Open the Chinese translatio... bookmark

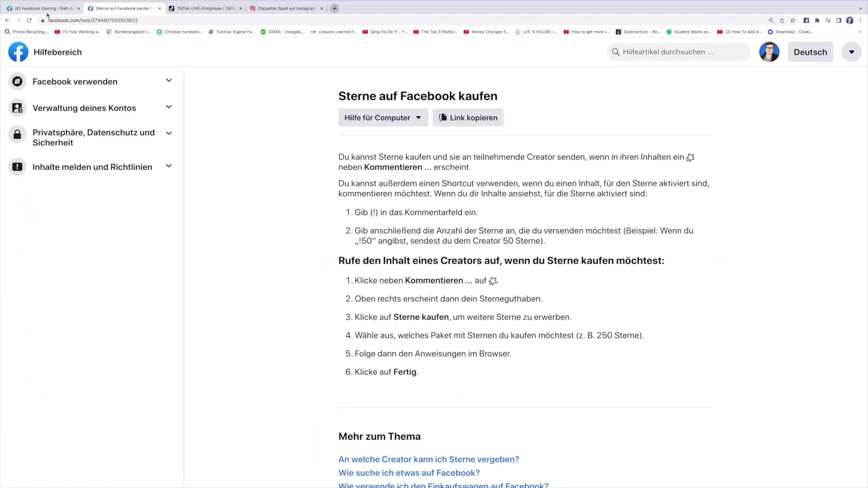click(x=179, y=32)
